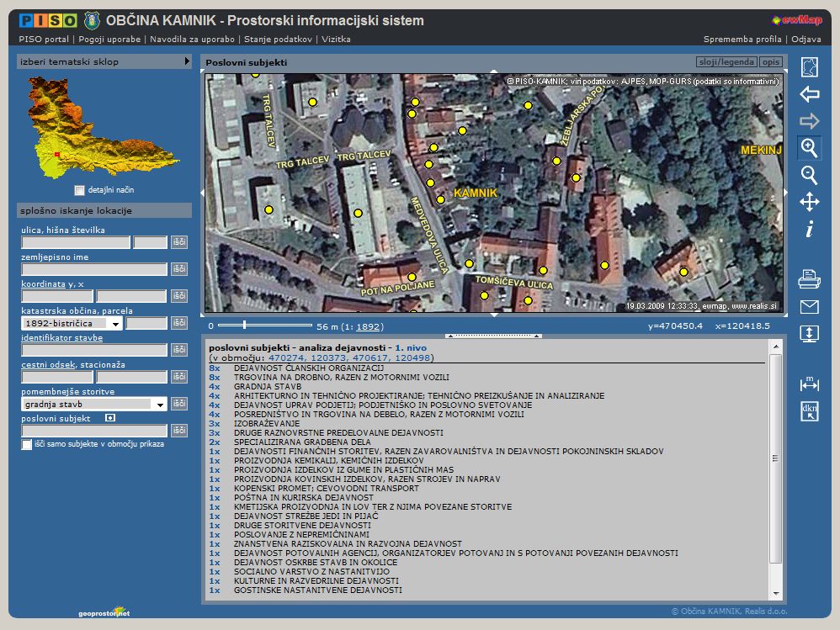Activate the distance measuring tool

point(809,384)
